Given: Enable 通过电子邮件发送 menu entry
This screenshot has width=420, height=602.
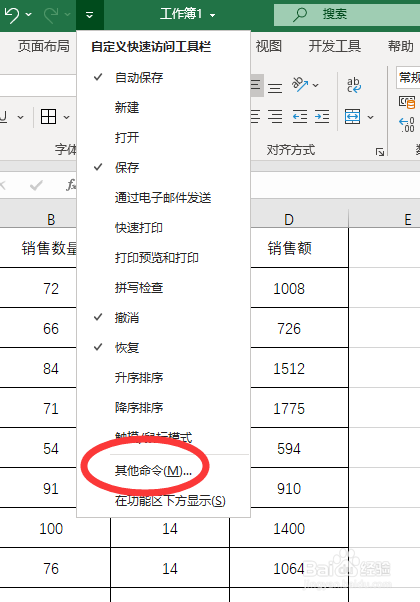Looking at the screenshot, I should point(163,198).
